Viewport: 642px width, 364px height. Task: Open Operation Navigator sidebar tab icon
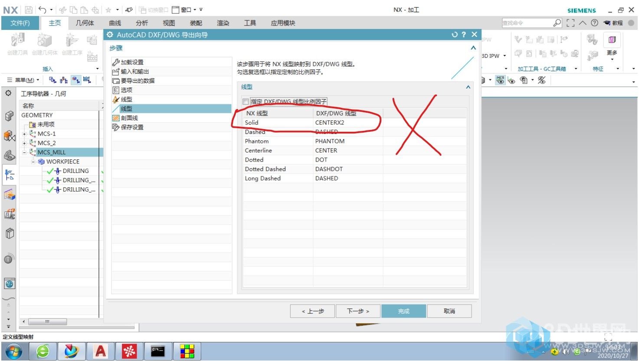point(10,175)
